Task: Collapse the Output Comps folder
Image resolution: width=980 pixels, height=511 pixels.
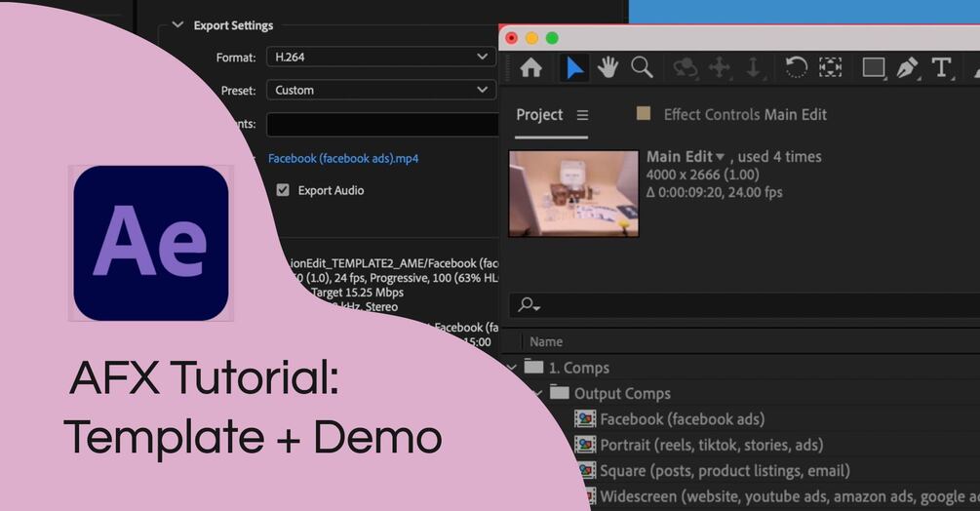Action: click(538, 393)
